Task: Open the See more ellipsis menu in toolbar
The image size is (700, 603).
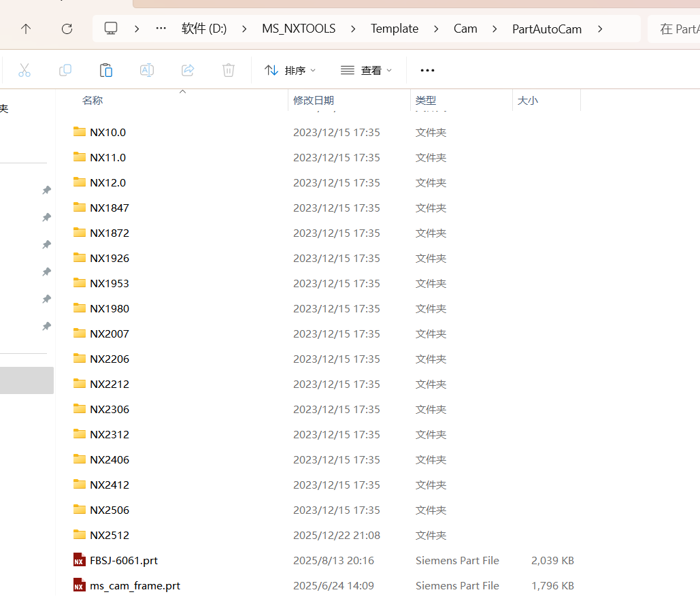Action: [x=427, y=70]
